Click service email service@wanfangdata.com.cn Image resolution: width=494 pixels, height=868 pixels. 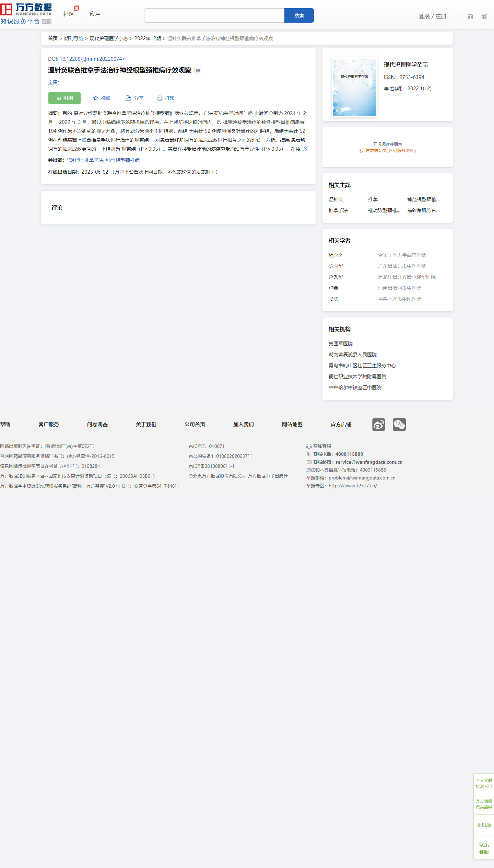tap(369, 462)
